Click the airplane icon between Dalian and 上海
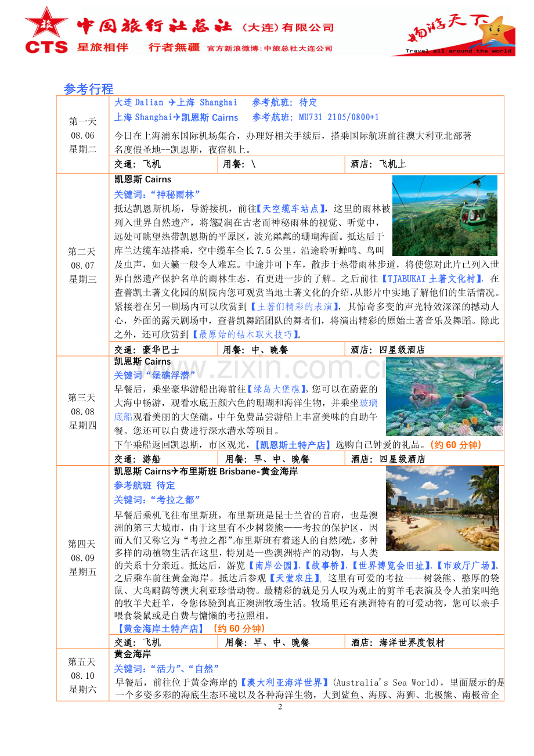Viewport: 534px width, 756px height. 171,102
